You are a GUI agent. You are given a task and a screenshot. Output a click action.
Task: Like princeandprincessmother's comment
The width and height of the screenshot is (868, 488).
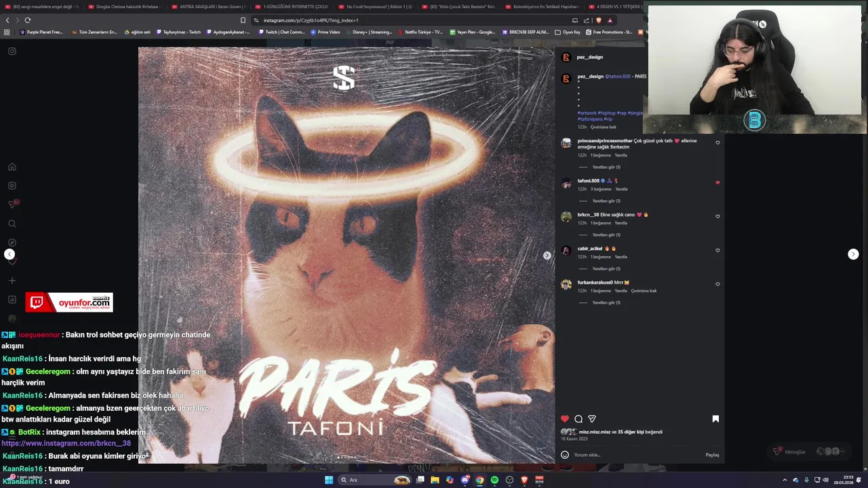point(717,142)
